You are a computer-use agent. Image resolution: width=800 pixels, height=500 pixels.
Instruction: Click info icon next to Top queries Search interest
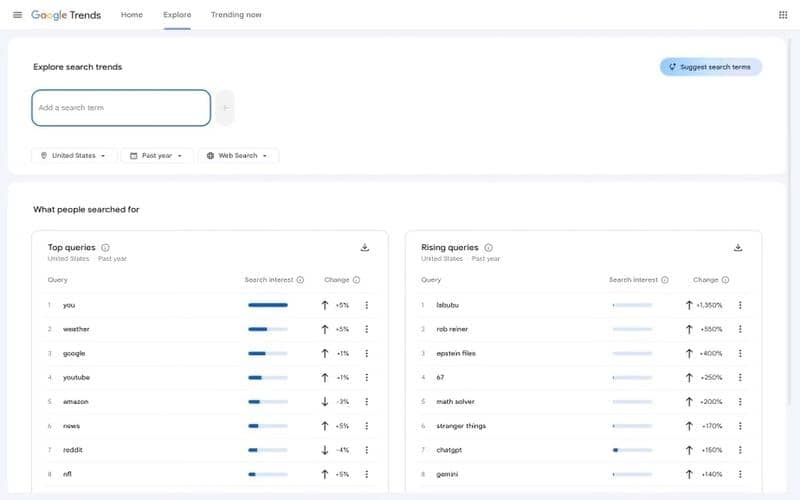300,280
